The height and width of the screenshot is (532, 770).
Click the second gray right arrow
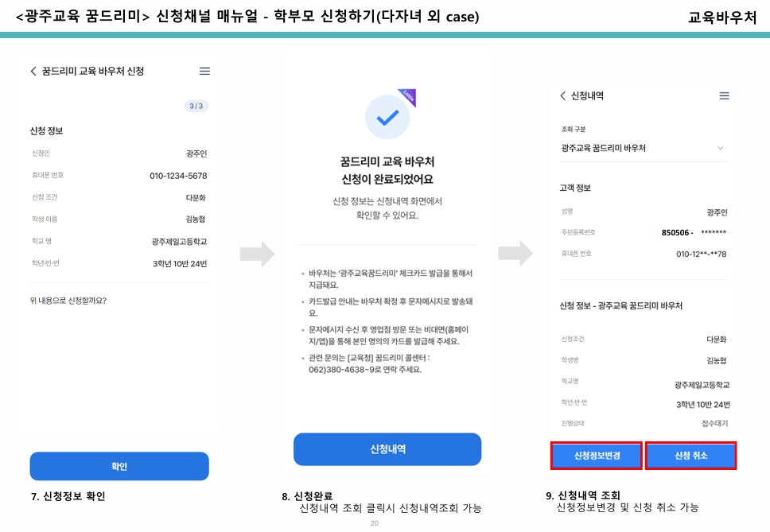[x=515, y=253]
